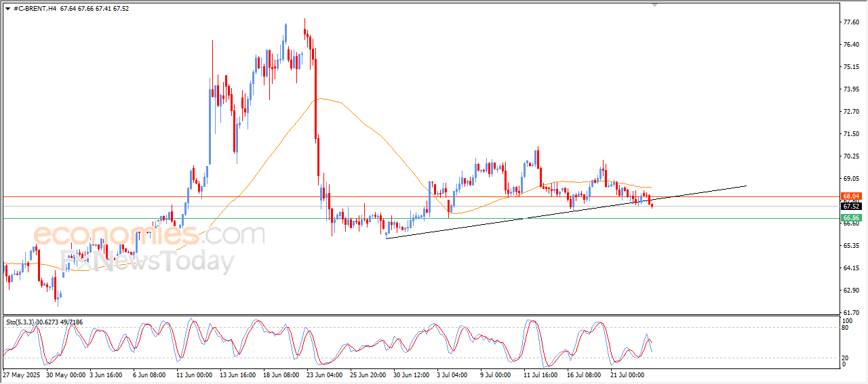Click the stochastic 20 level label
The height and width of the screenshot is (384, 868).
point(846,357)
